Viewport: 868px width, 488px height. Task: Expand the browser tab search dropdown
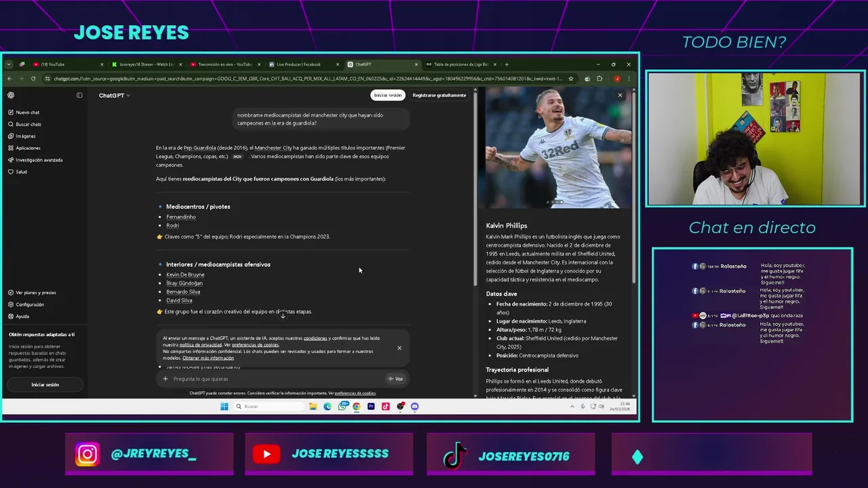pos(9,64)
